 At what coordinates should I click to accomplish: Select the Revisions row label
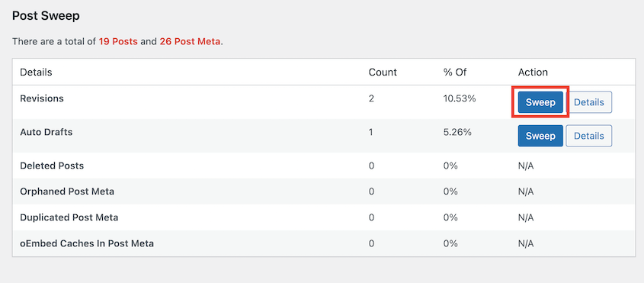point(42,98)
